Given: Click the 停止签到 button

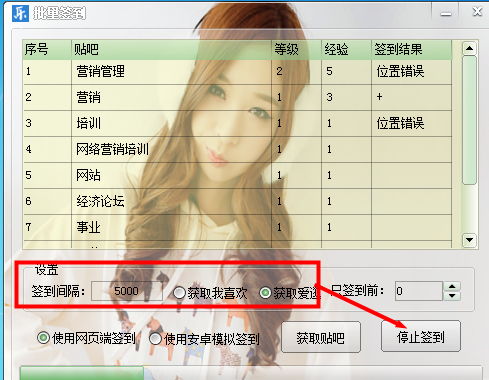Looking at the screenshot, I should [421, 337].
